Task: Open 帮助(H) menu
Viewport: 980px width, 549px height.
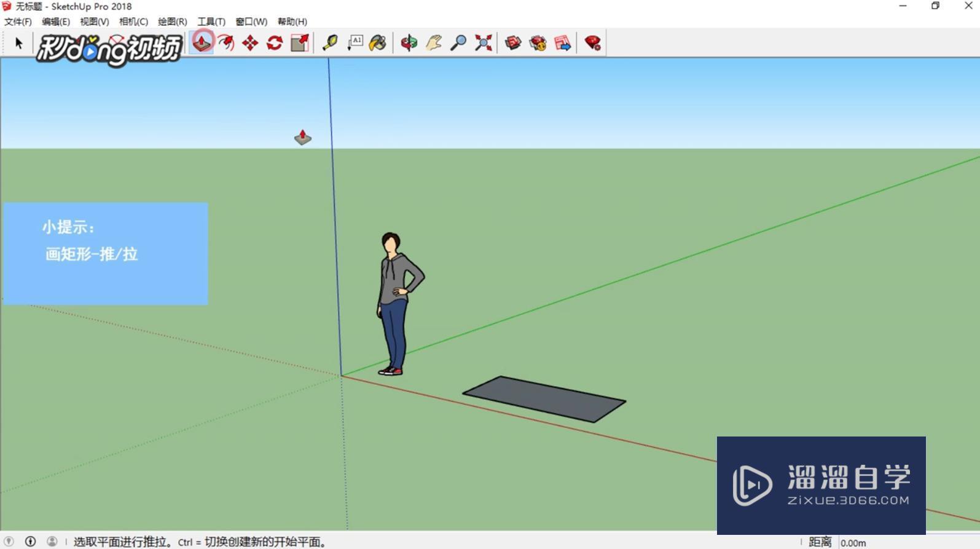Action: [x=292, y=22]
